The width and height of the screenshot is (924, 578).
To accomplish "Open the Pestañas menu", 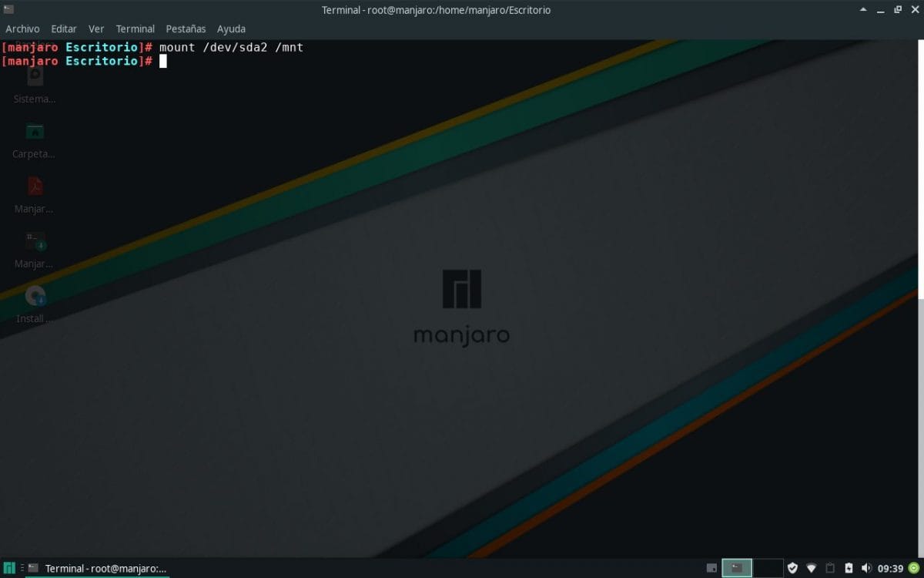I will point(186,29).
